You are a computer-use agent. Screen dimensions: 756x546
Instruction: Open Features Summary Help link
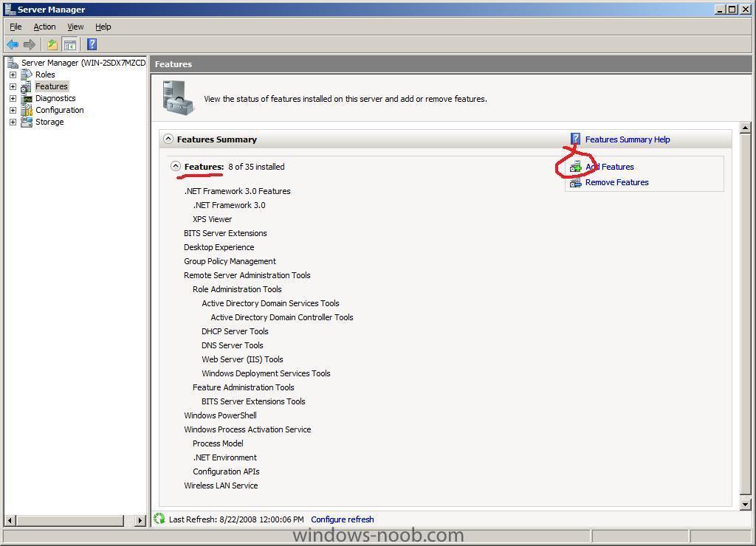pyautogui.click(x=628, y=139)
